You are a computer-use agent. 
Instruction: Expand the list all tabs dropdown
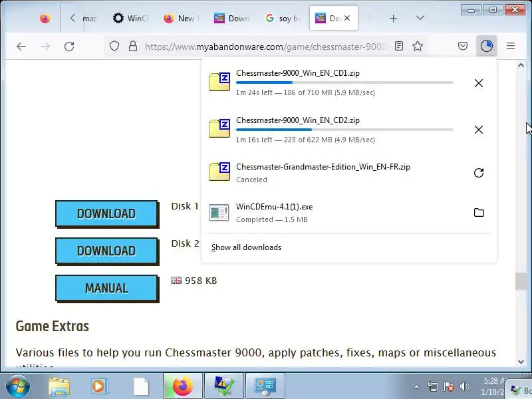tap(420, 18)
